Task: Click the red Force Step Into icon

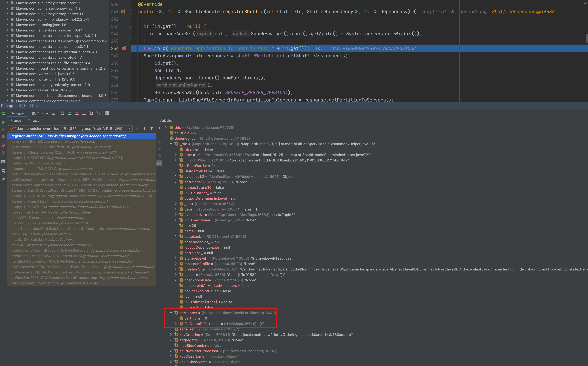Action: click(x=77, y=113)
